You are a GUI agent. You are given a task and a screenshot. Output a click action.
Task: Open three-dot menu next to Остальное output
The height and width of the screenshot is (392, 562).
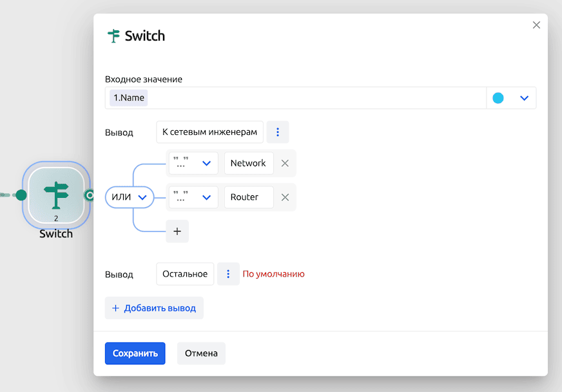click(228, 274)
